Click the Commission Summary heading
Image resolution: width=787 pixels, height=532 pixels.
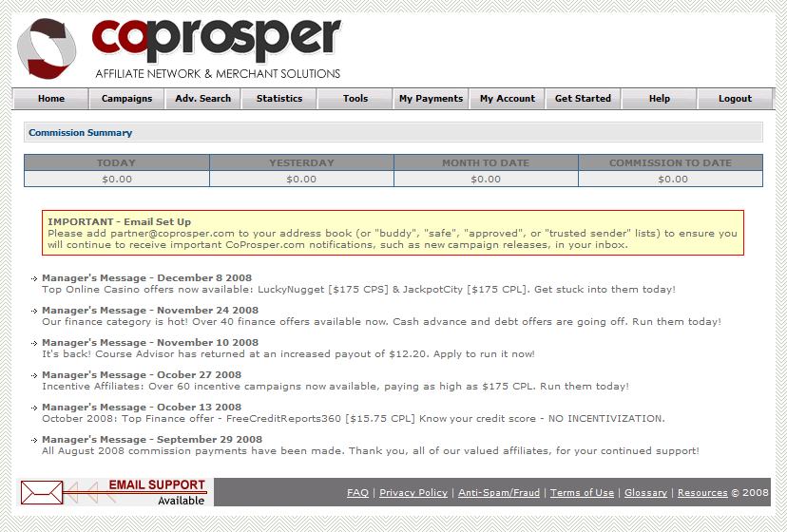pos(80,132)
